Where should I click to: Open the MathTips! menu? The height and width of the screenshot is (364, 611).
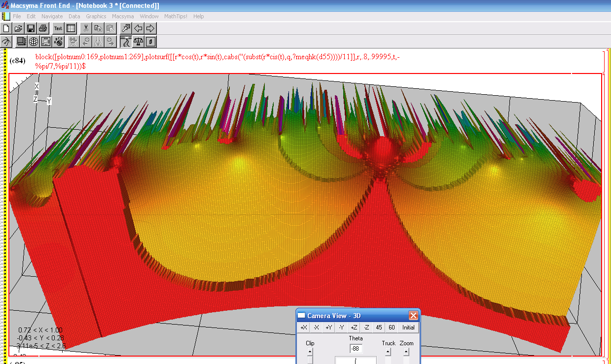coord(176,16)
